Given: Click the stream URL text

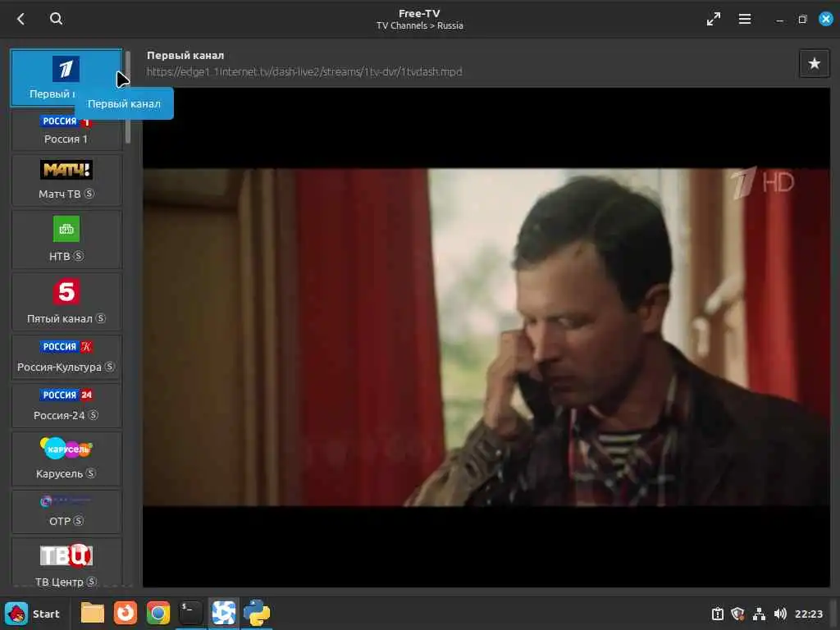Looking at the screenshot, I should coord(304,72).
